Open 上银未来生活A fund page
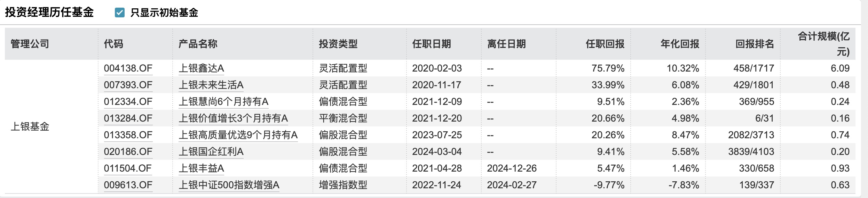This screenshot has width=868, height=198. click(x=211, y=85)
